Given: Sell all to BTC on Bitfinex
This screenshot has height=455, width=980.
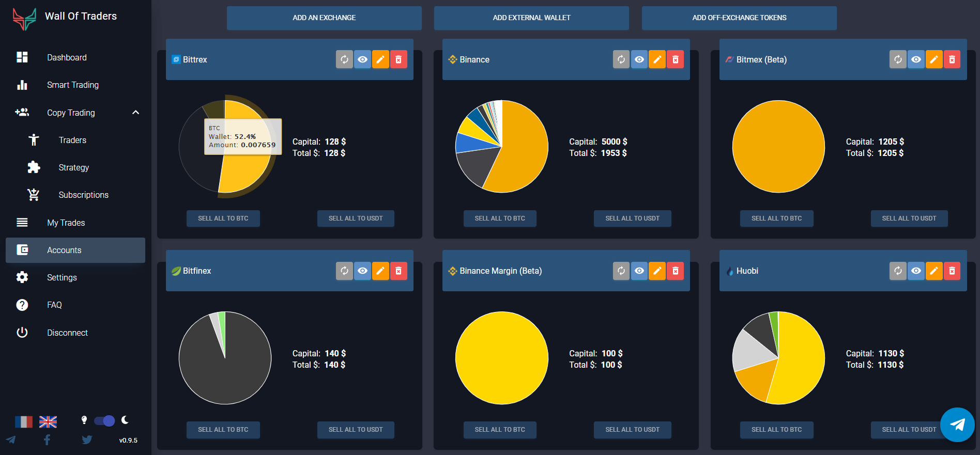Looking at the screenshot, I should [223, 430].
